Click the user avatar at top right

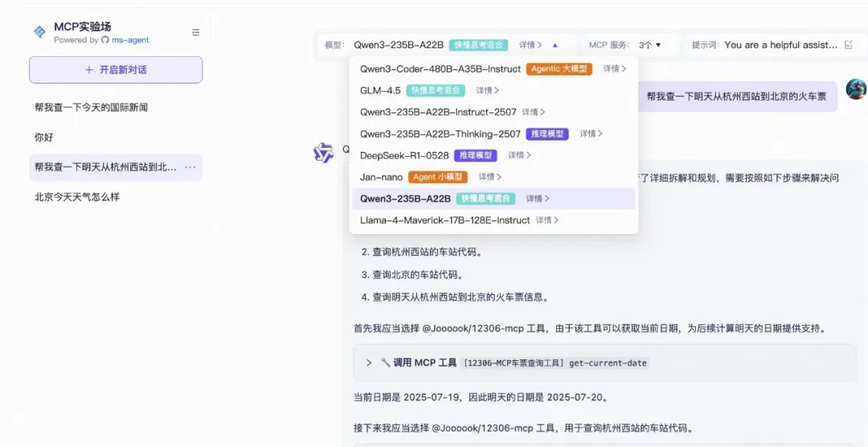[857, 89]
